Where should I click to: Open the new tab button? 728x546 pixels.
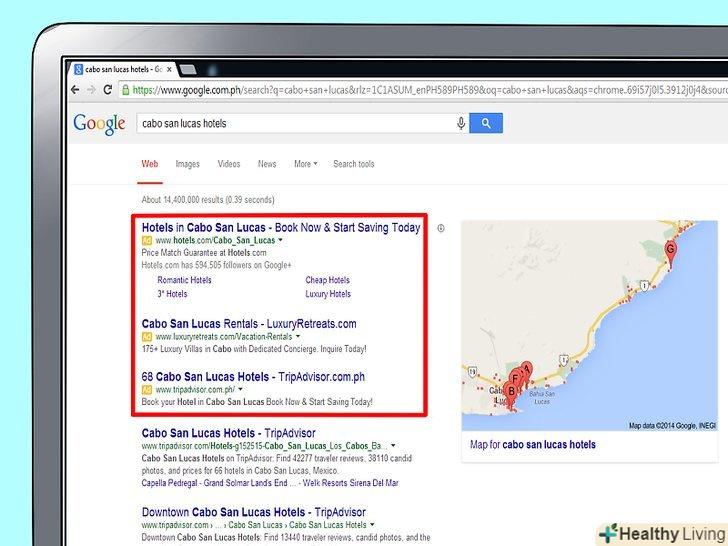point(191,70)
